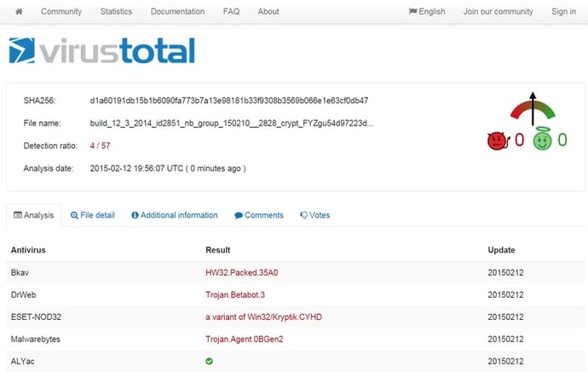588x372 pixels.
Task: Click the SHA256 hash value
Action: [x=228, y=101]
